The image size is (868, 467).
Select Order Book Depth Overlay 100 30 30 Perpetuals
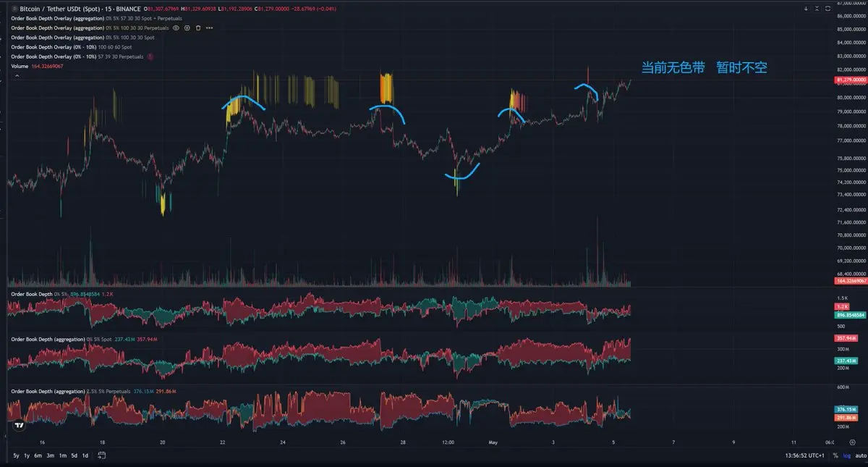[90, 28]
